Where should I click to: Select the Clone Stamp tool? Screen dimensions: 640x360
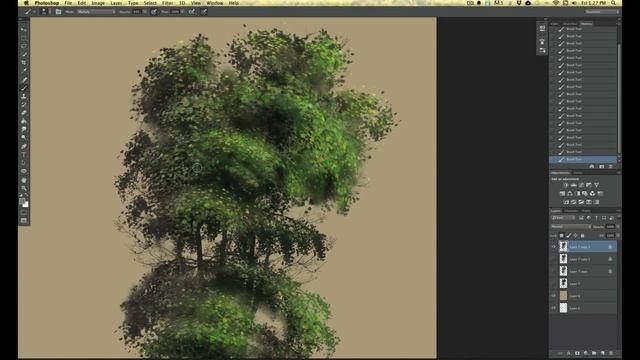tap(24, 96)
